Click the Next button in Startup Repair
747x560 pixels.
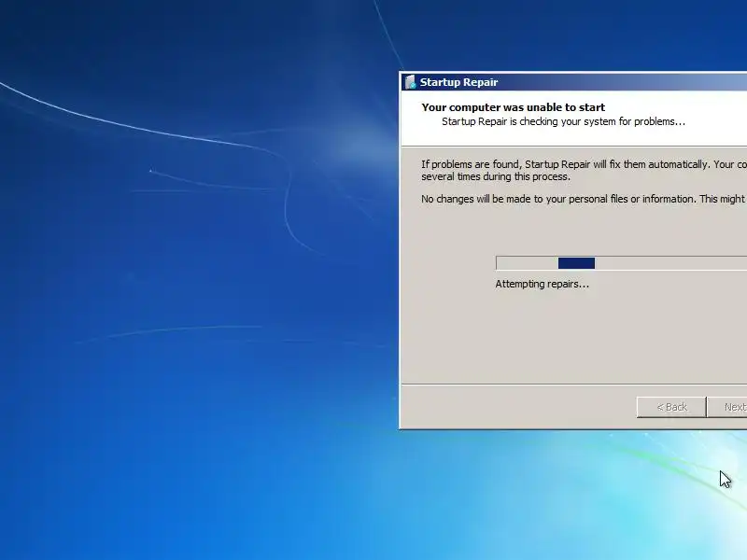727,407
